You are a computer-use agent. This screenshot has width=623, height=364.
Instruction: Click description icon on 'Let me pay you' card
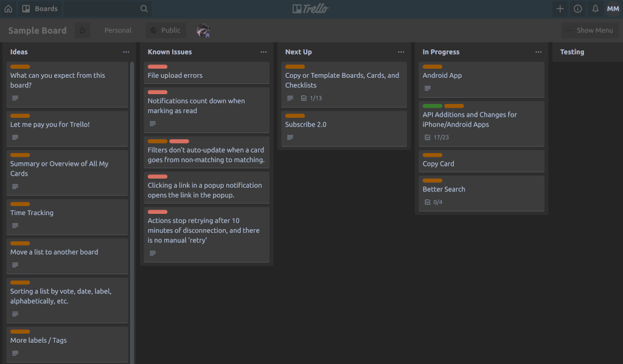tap(15, 137)
